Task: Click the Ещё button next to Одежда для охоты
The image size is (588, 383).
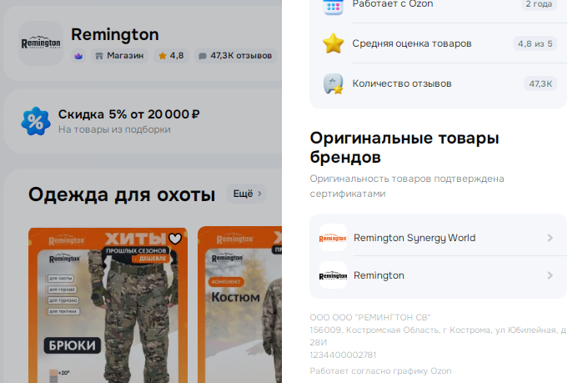Action: (246, 194)
